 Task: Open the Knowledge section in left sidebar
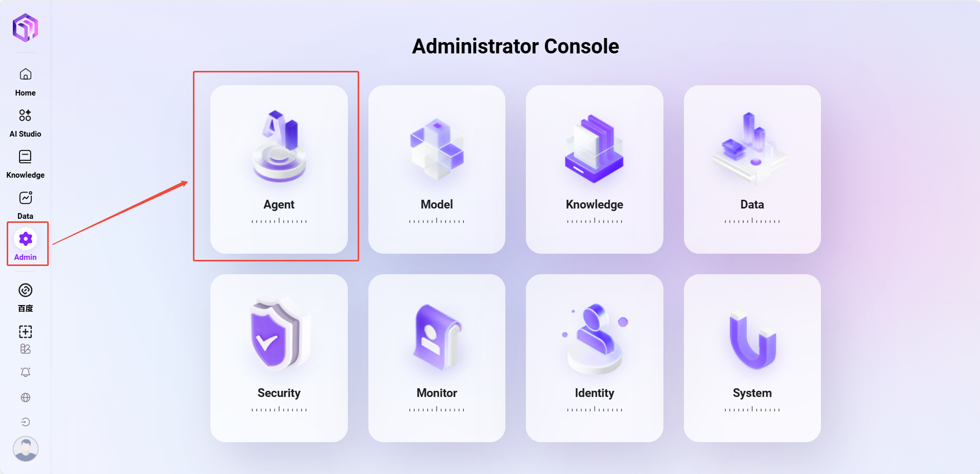[x=25, y=164]
